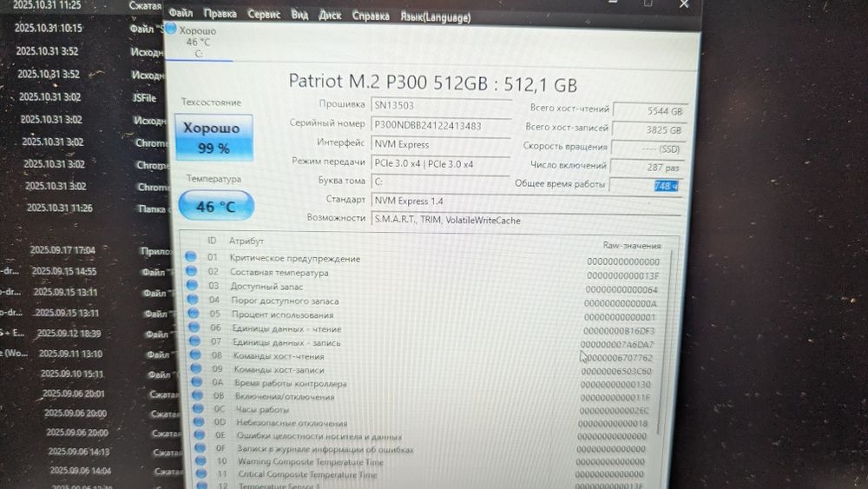Click the S.M.A.R.T. attribute list scrollbar

[667, 340]
